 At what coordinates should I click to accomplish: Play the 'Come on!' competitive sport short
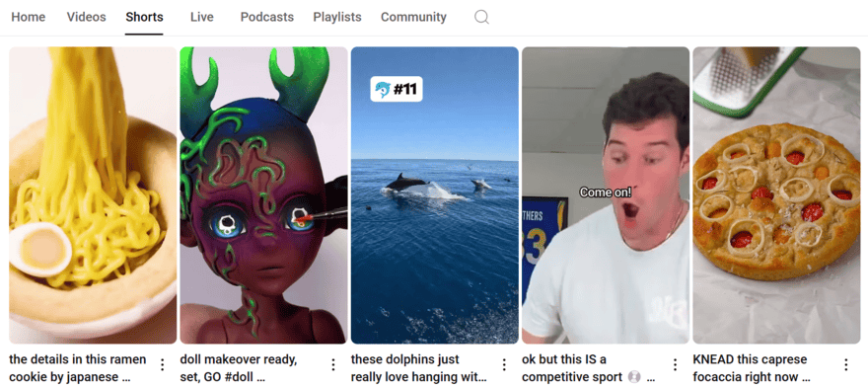606,194
